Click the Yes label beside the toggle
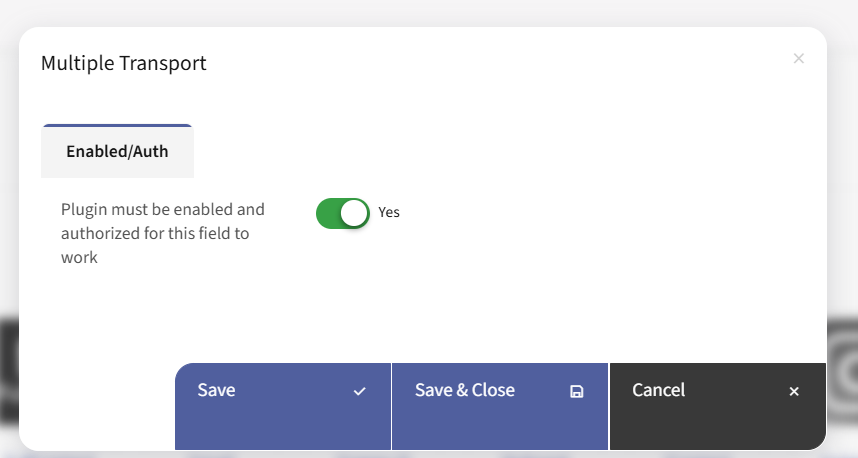 (x=389, y=212)
